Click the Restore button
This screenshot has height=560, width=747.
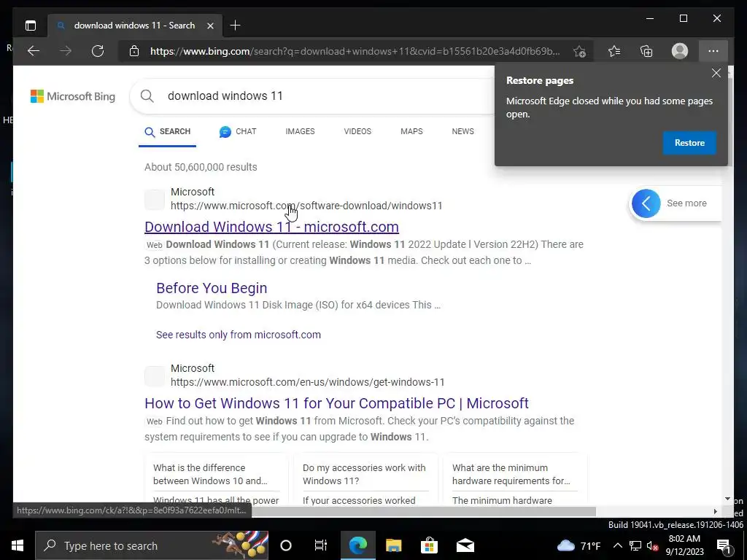click(x=689, y=143)
